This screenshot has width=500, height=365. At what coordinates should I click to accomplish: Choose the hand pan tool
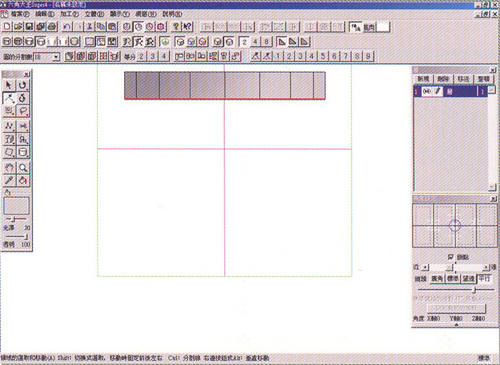[9, 168]
